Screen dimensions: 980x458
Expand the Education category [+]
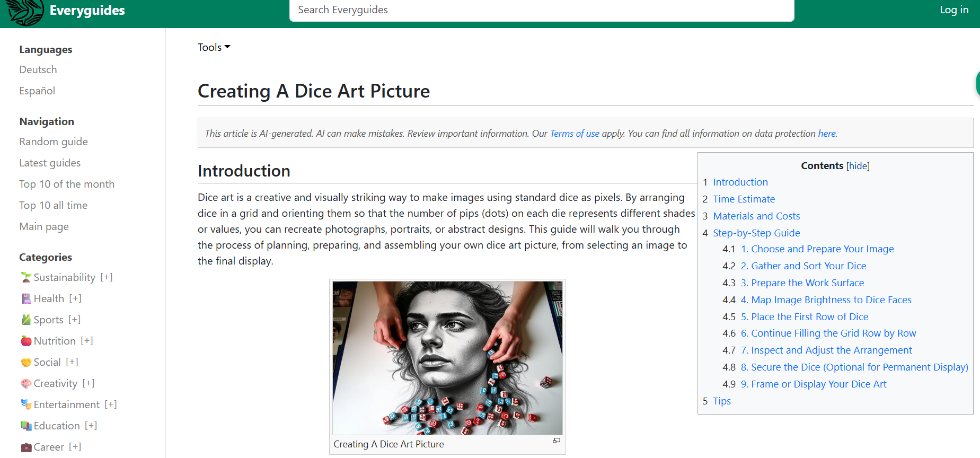pyautogui.click(x=91, y=426)
